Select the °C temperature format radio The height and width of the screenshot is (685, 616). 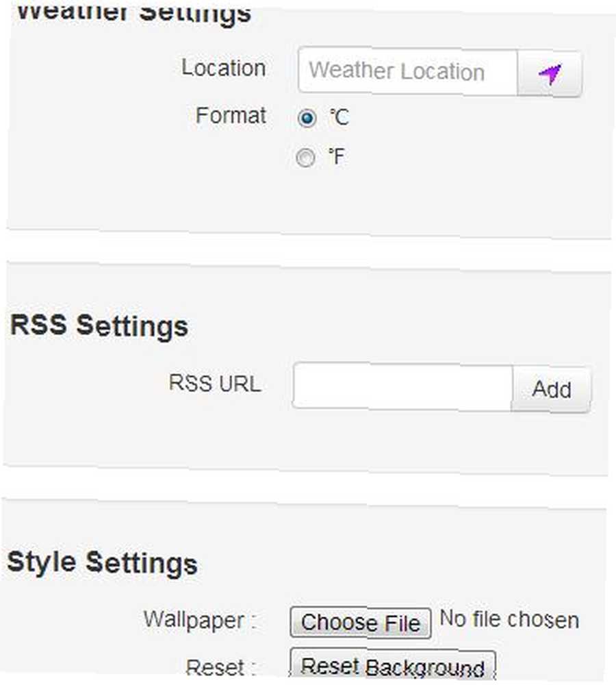[x=307, y=118]
